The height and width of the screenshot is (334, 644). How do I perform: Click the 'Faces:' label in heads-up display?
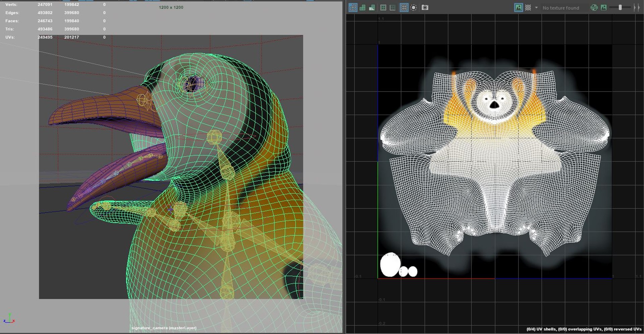click(12, 21)
